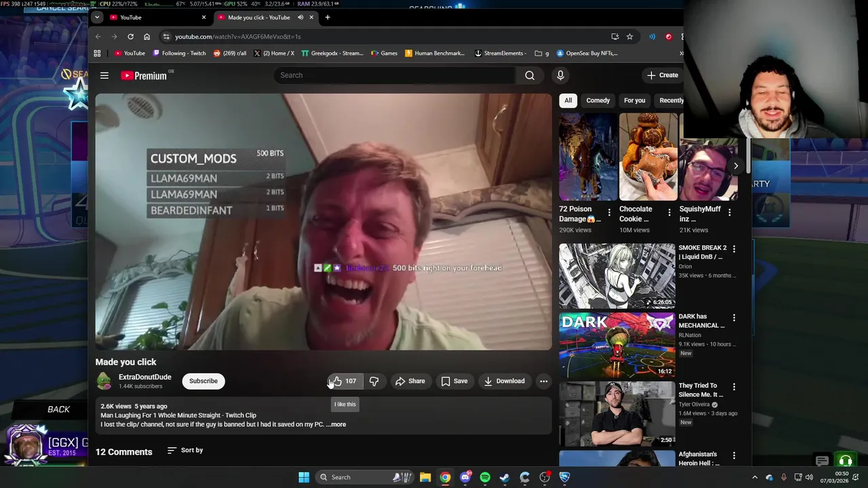Open more actions ellipsis under video
868x488 pixels.
[543, 381]
